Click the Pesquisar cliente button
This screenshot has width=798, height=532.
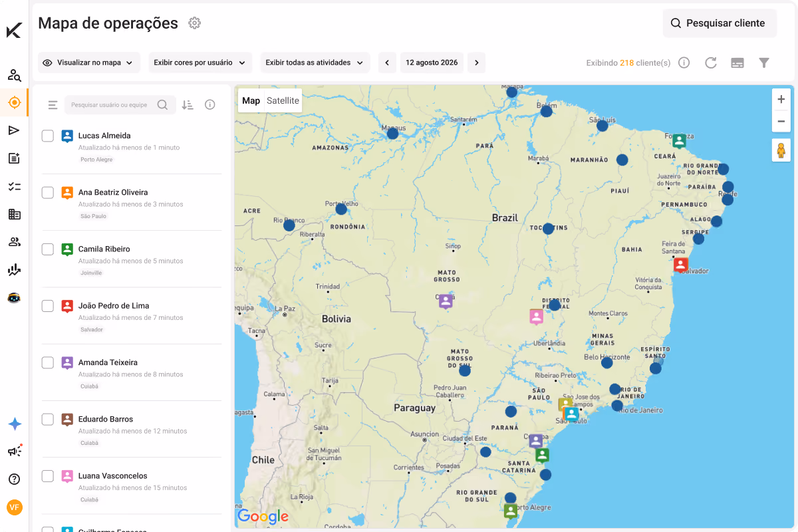pyautogui.click(x=720, y=23)
